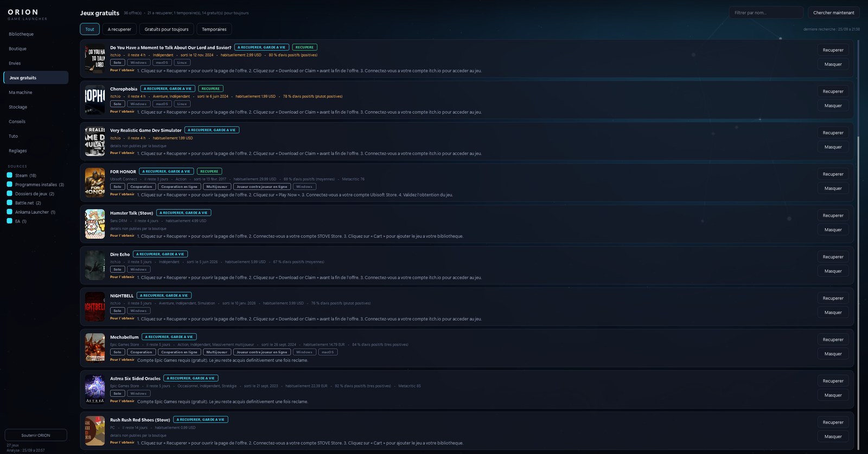Open the Astrea cover thumbnail

(x=95, y=389)
